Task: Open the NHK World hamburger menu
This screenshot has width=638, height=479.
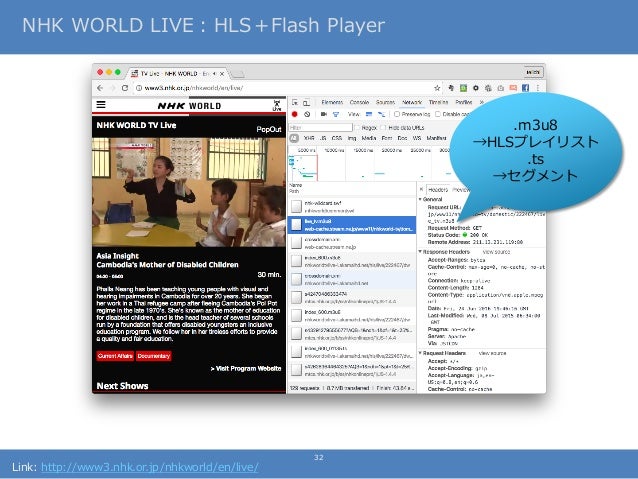Action: (x=101, y=105)
